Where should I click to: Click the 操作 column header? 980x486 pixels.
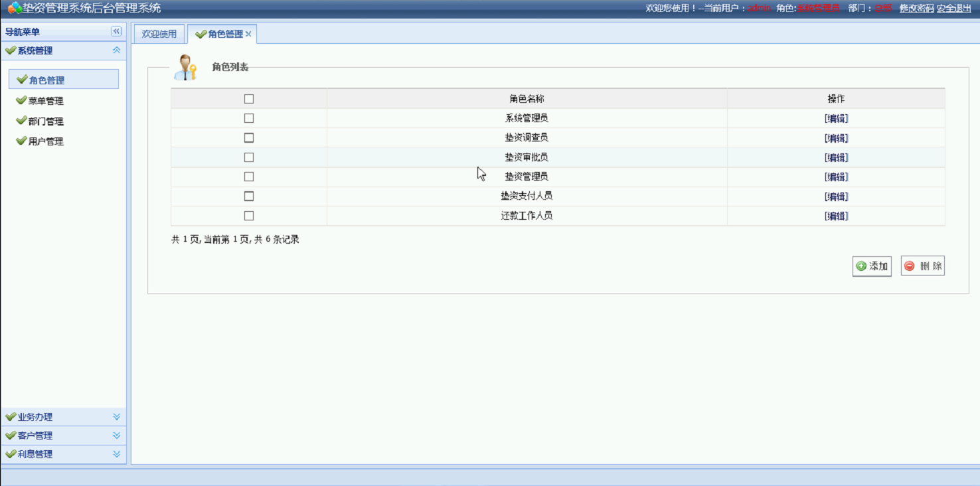coord(836,99)
